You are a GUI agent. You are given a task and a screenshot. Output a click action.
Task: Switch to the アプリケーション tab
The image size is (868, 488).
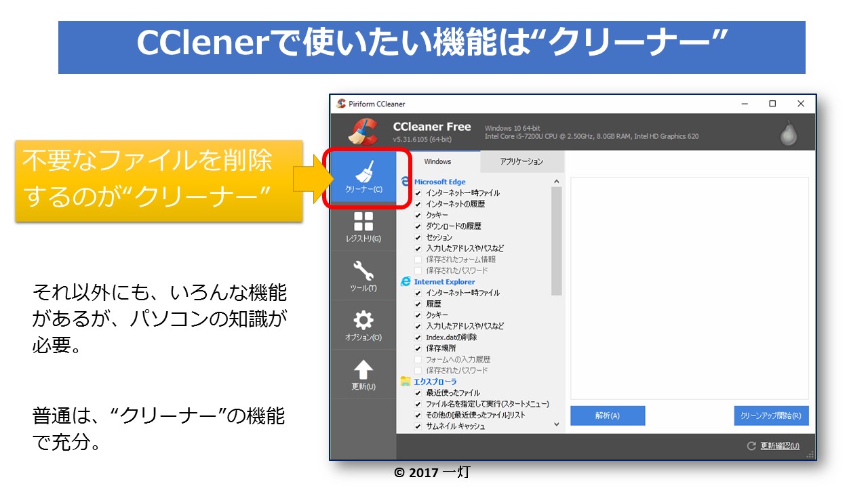click(x=521, y=161)
